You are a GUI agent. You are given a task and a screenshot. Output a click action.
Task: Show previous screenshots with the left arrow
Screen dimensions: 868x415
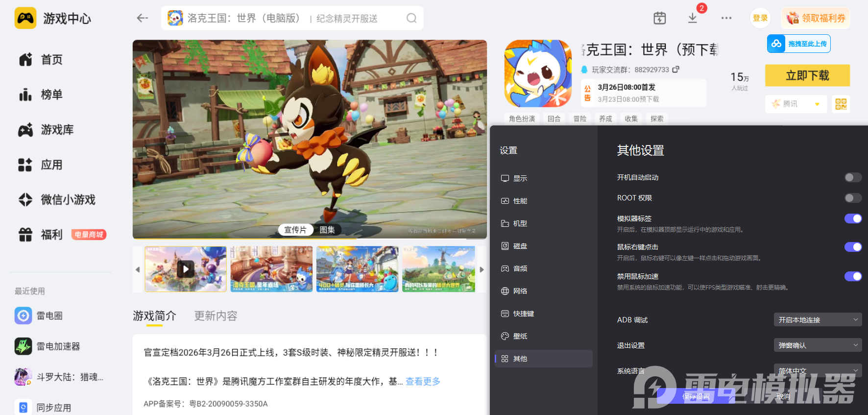tap(138, 269)
